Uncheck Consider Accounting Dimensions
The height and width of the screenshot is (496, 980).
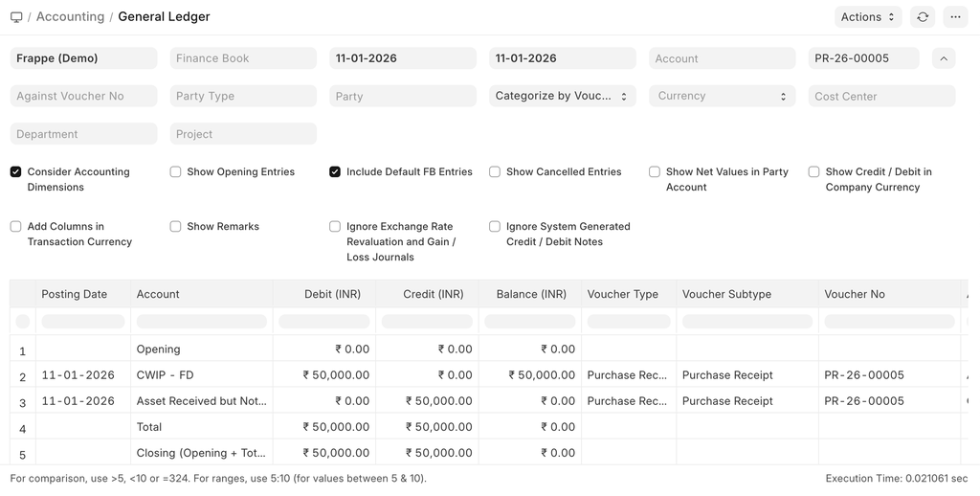point(16,172)
